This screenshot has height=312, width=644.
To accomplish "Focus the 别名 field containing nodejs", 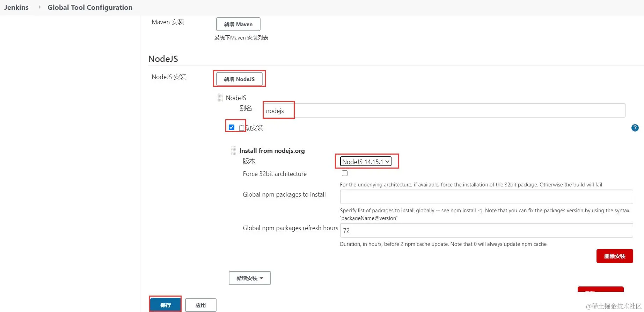I will pyautogui.click(x=444, y=111).
